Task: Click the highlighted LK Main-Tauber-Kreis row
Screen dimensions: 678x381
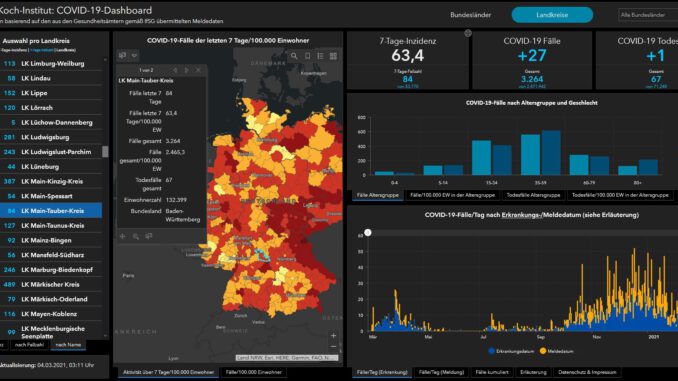Action: coord(51,211)
